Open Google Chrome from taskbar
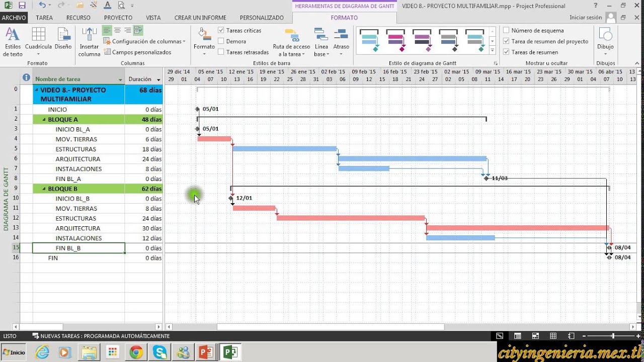Viewport: 644px width, 362px height. (136, 352)
